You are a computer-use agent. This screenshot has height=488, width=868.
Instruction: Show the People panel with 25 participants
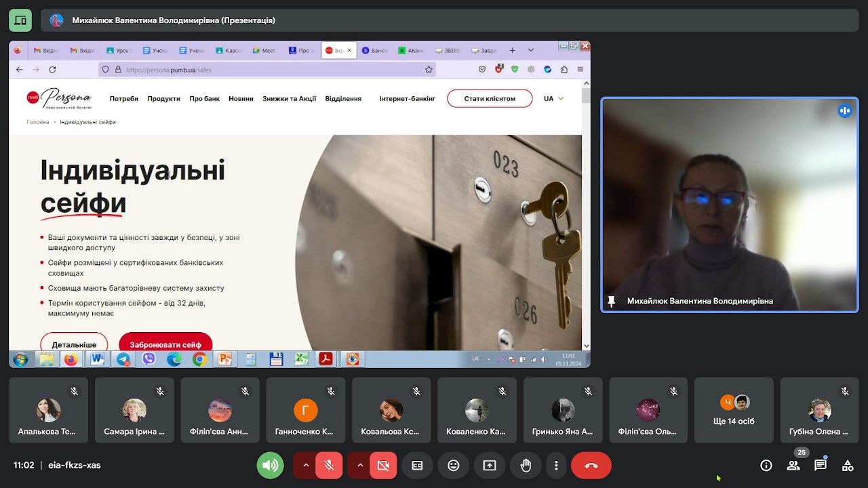(793, 466)
